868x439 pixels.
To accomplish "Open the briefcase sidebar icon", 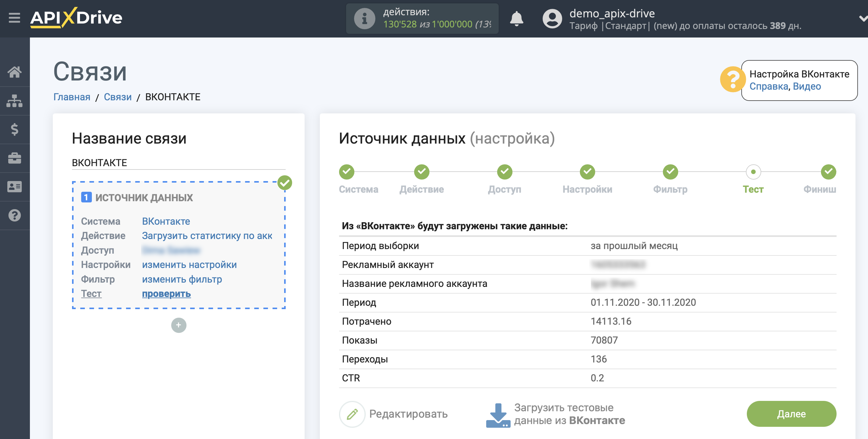I will [14, 158].
